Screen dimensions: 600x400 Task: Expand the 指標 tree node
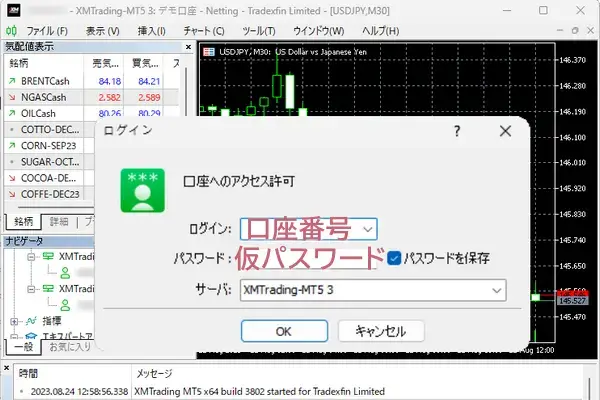(x=14, y=321)
